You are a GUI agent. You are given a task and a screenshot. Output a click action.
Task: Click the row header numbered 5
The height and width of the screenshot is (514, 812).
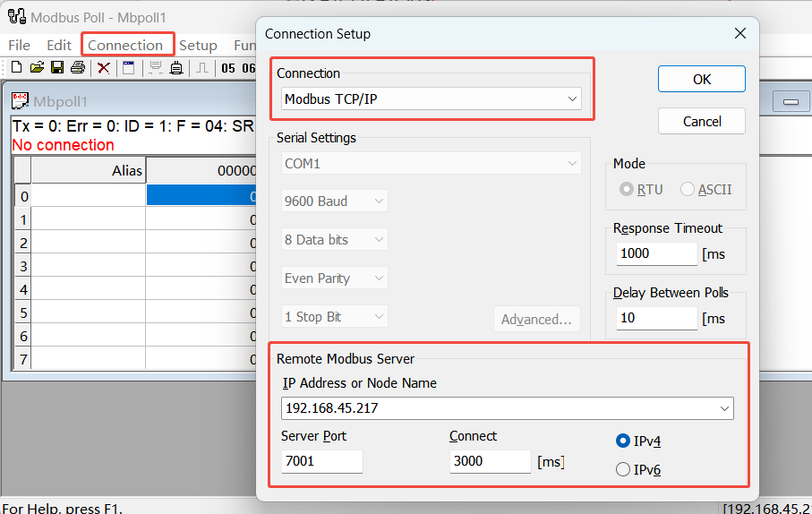22,313
